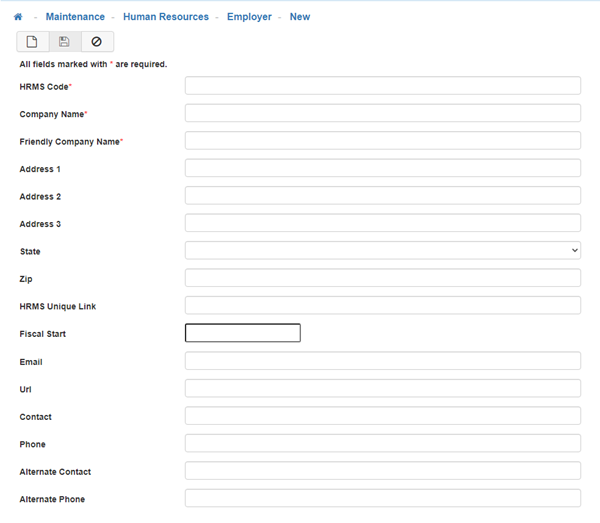Open Human Resources breadcrumb link
Screen dimensions: 600x523
click(x=166, y=17)
